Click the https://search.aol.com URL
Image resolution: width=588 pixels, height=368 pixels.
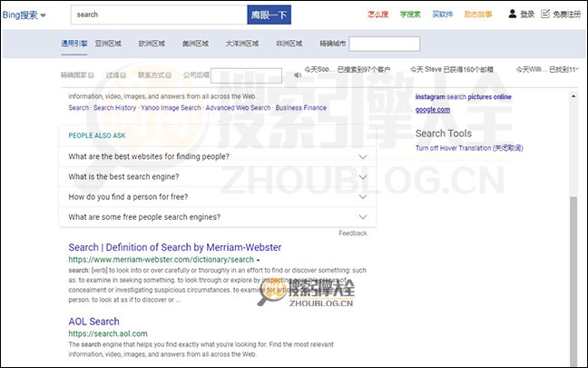(108, 333)
